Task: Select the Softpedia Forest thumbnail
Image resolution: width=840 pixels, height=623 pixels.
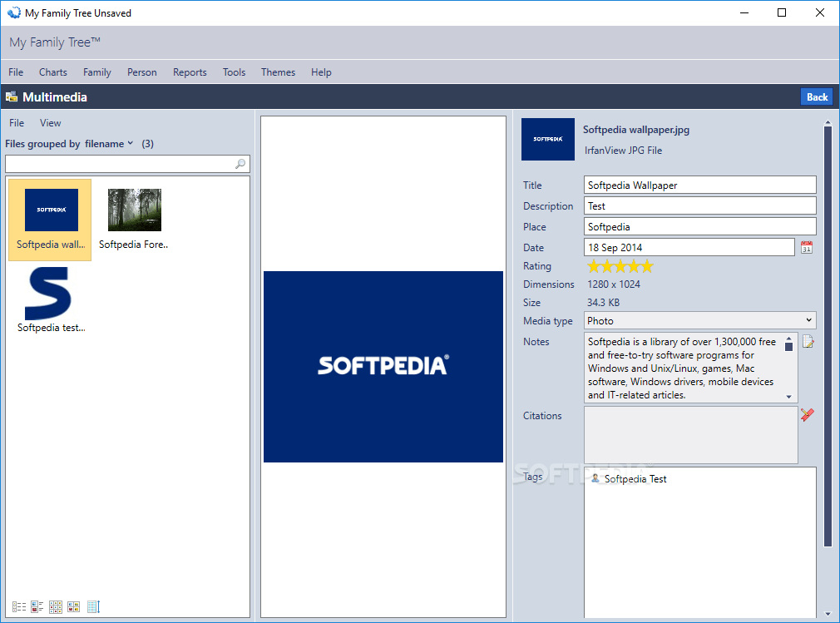Action: coord(134,220)
